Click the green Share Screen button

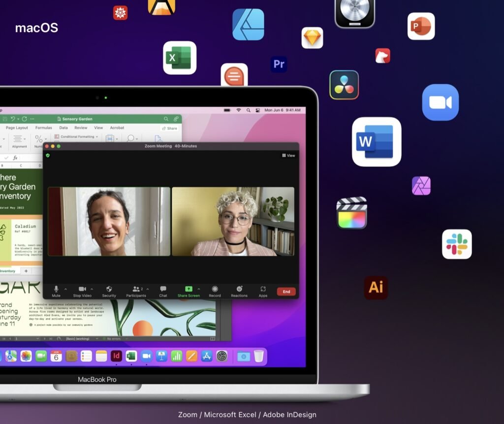coord(189,291)
